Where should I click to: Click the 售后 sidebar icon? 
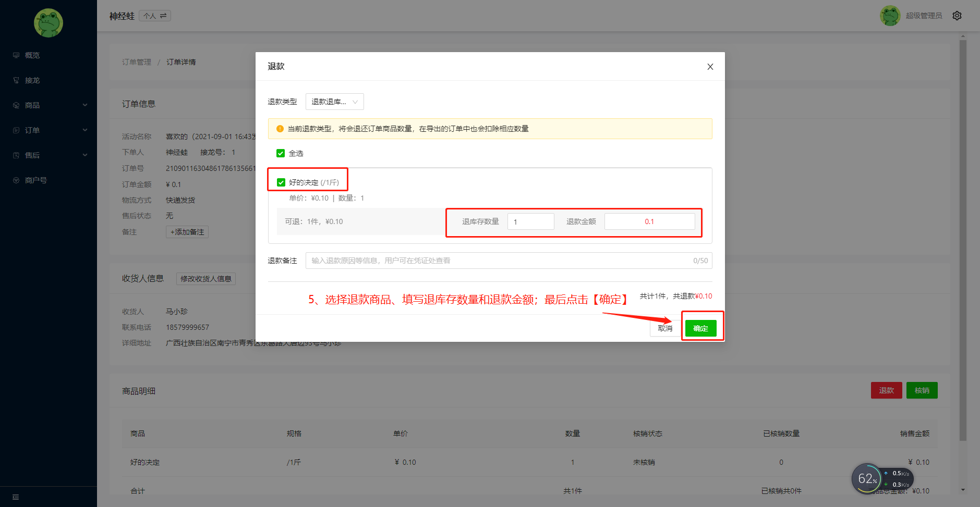point(16,155)
